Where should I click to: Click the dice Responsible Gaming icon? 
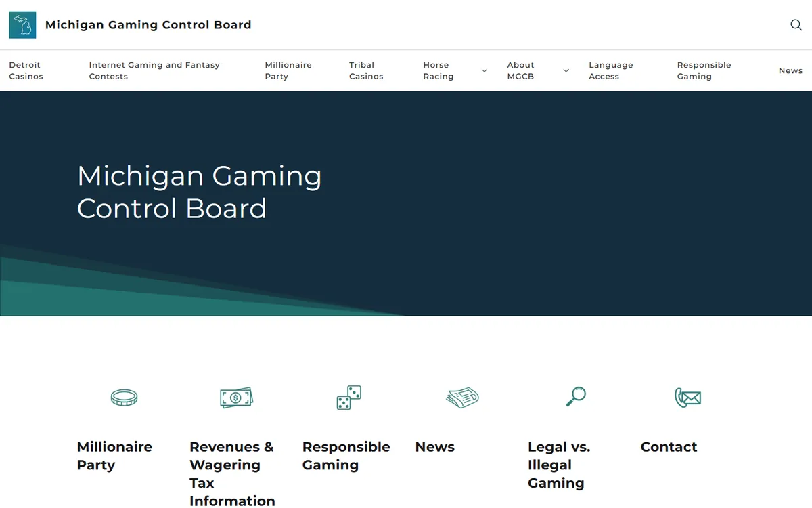click(348, 398)
